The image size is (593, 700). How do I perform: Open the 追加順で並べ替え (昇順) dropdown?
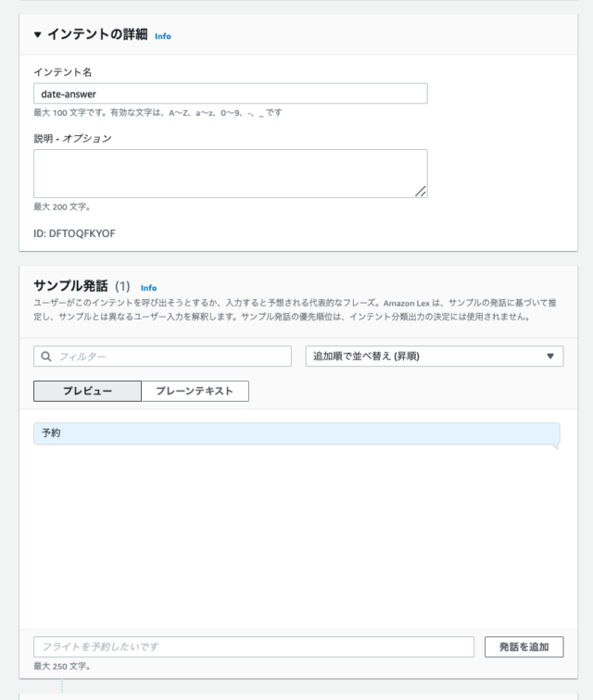coord(435,356)
